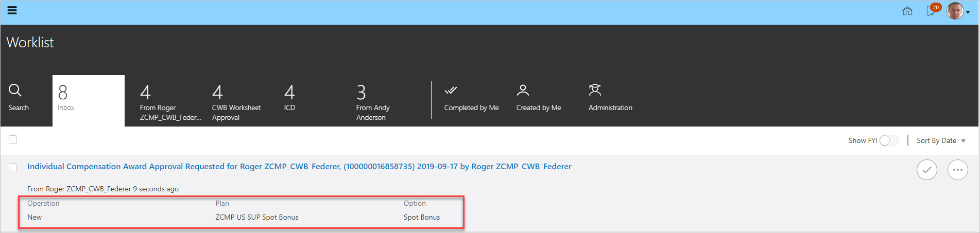Open more actions ellipsis for the task
980x233 pixels.
(958, 170)
